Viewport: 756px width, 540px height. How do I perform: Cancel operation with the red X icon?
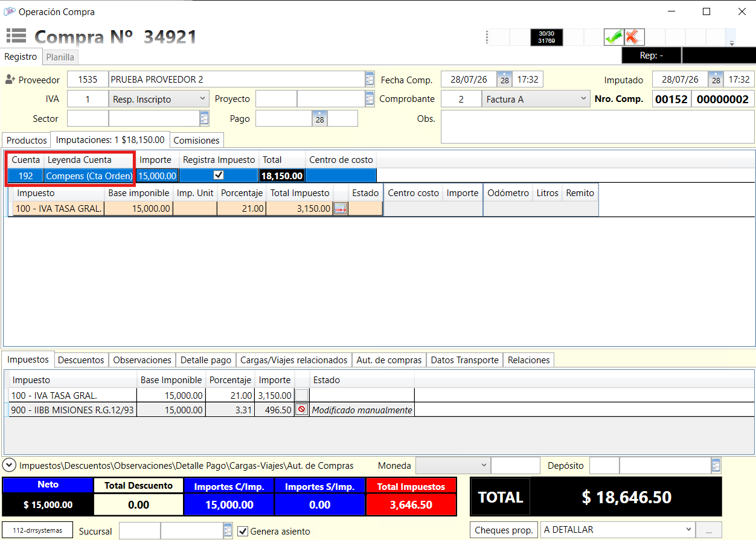[x=633, y=37]
